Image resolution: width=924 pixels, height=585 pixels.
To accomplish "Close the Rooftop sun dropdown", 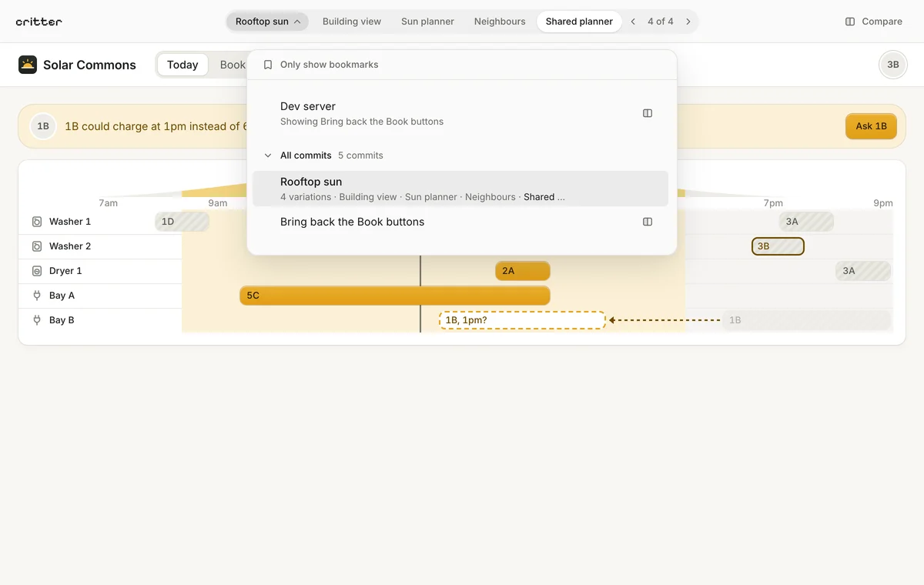I will tap(268, 22).
